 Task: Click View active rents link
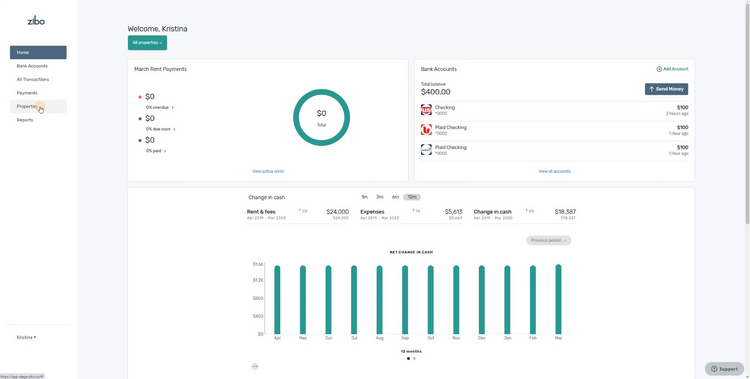coord(268,171)
